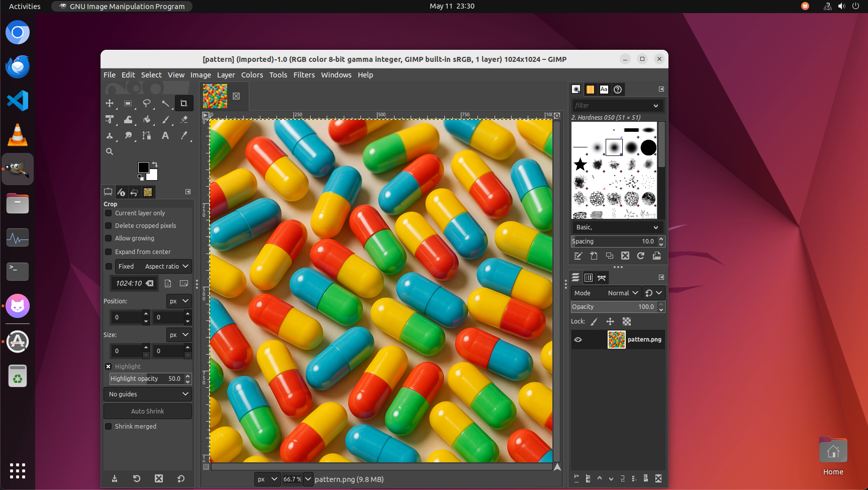
Task: Activate the Eraser tool
Action: [184, 120]
